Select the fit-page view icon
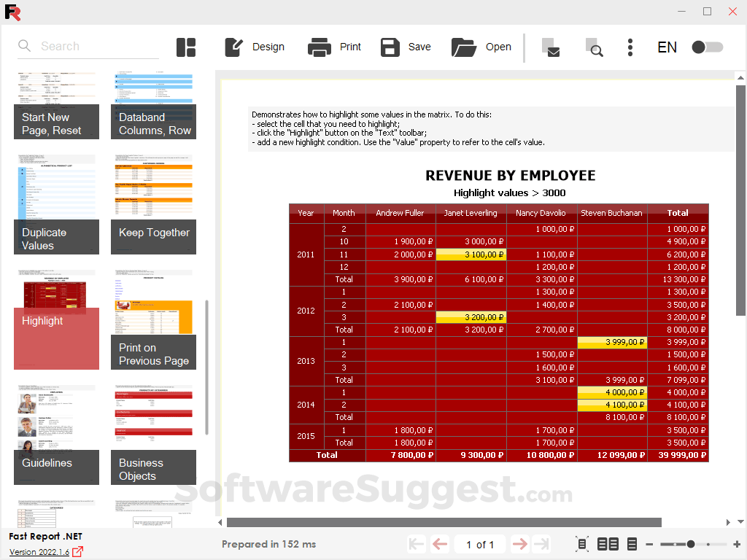 click(582, 544)
